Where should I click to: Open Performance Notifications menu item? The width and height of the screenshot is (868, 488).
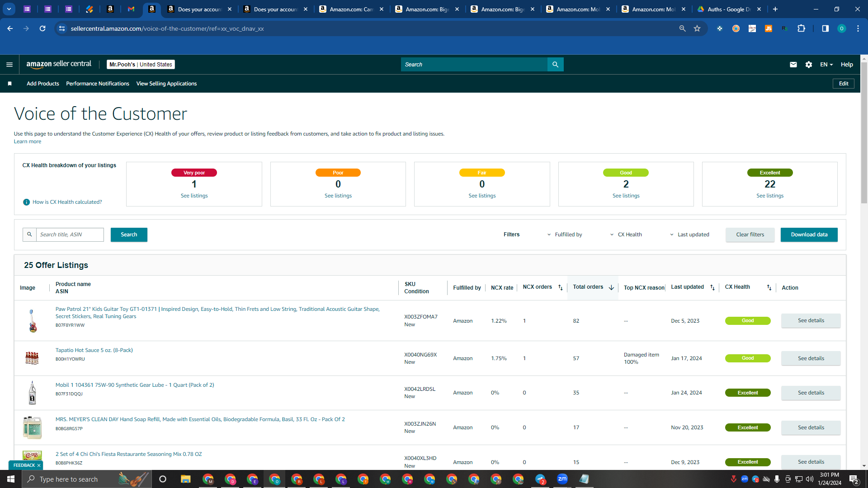coord(98,84)
